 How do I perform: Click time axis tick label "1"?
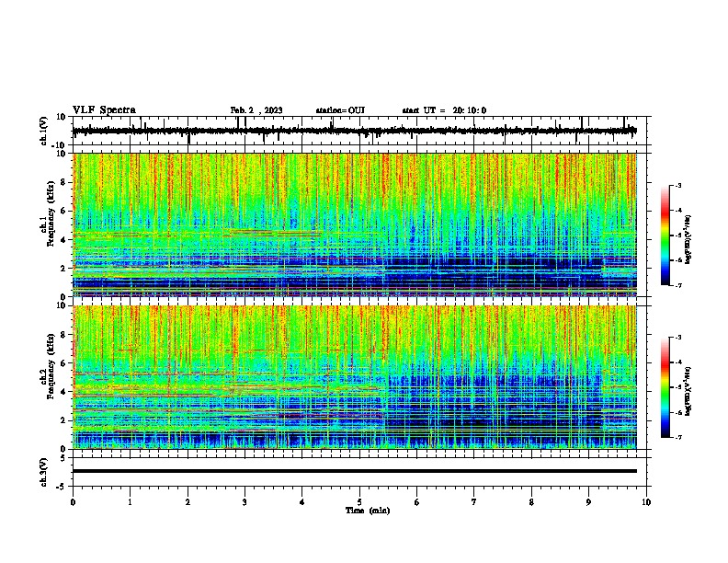130,502
